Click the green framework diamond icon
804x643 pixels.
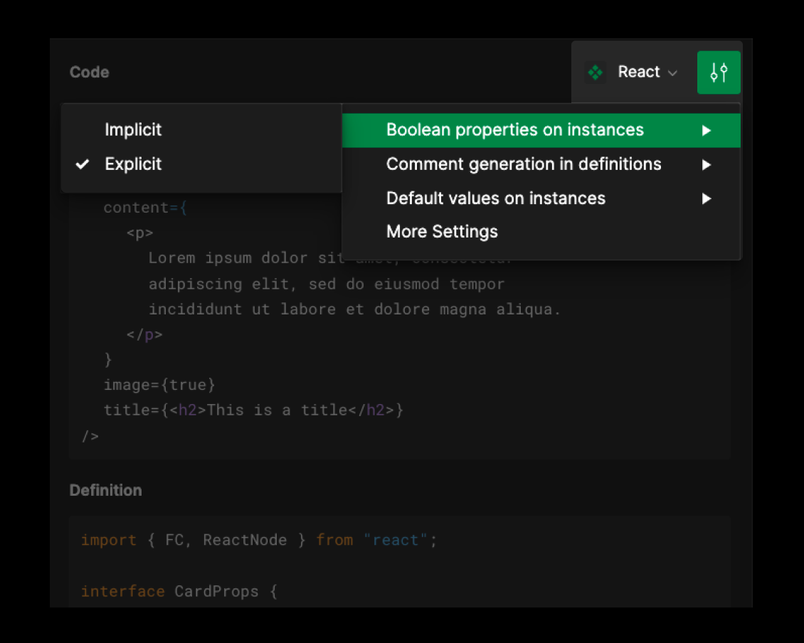595,72
